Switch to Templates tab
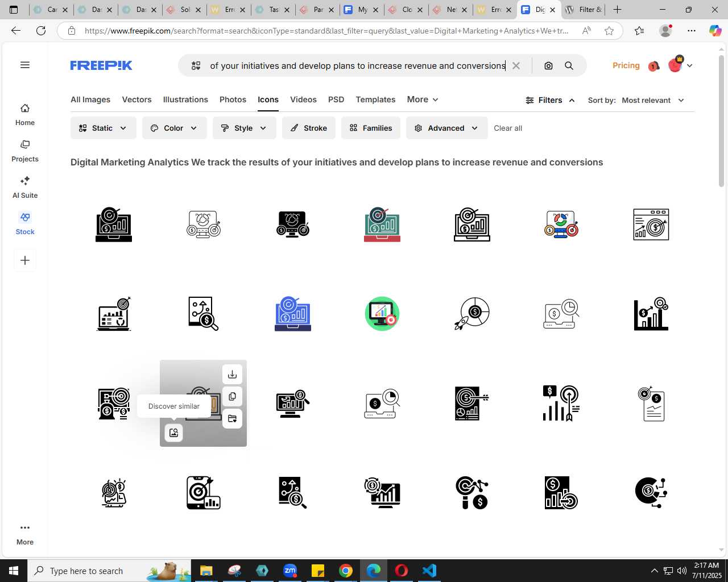The image size is (728, 582). coord(375,99)
